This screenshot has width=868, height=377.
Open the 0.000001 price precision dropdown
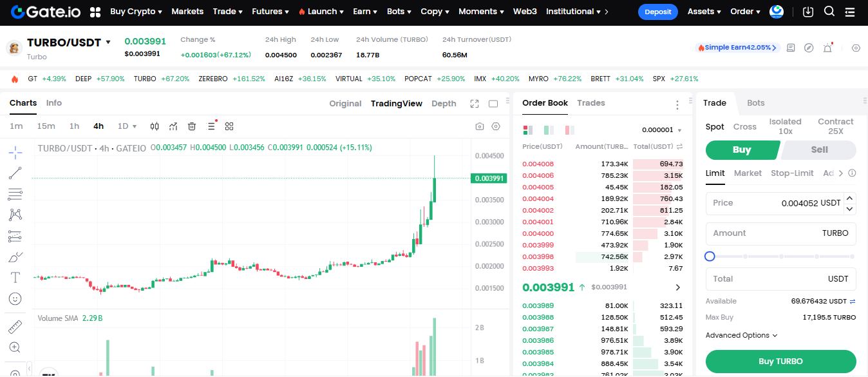click(662, 130)
